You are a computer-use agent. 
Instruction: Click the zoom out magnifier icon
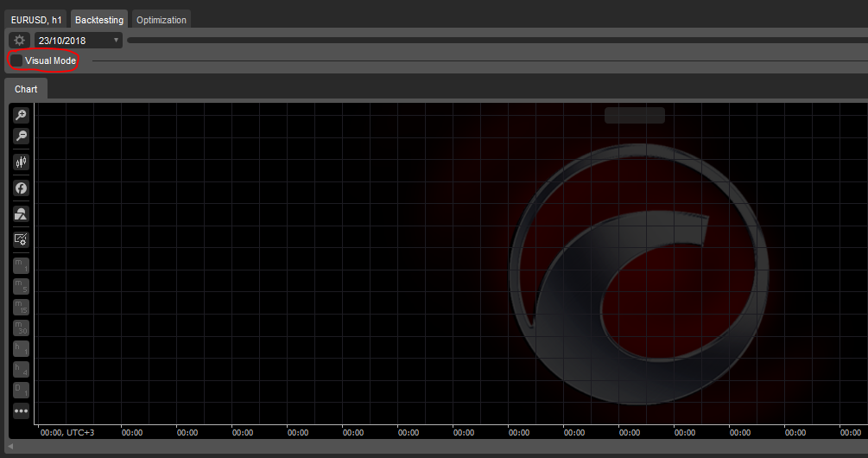pos(21,136)
